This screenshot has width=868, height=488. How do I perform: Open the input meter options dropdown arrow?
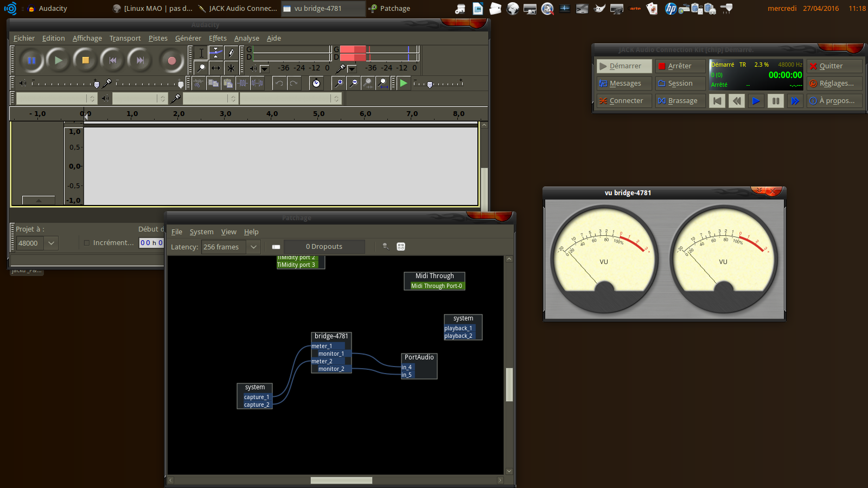coord(352,69)
